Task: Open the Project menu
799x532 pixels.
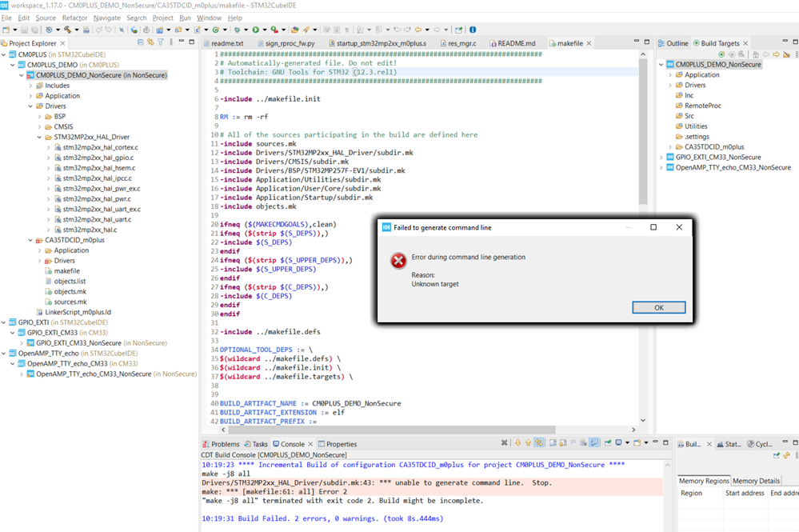Action: pyautogui.click(x=163, y=18)
